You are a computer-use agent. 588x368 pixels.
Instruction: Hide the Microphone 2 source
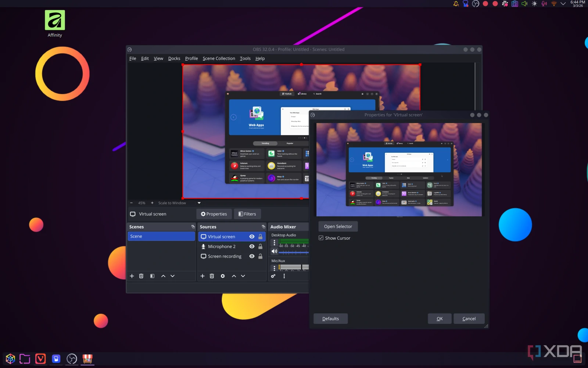(x=252, y=246)
